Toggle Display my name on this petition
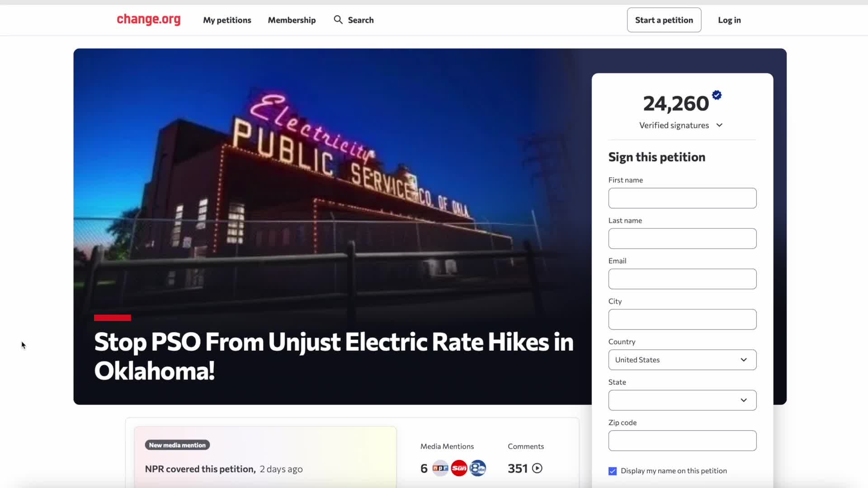 tap(613, 471)
